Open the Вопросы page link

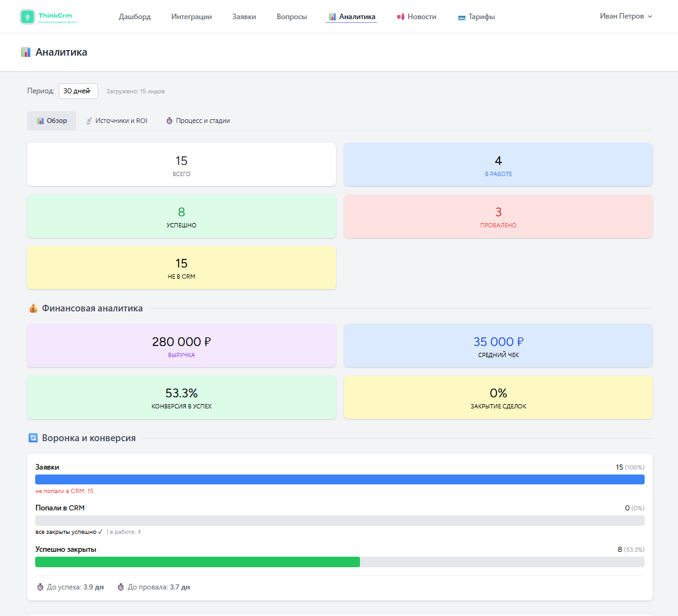coord(292,17)
